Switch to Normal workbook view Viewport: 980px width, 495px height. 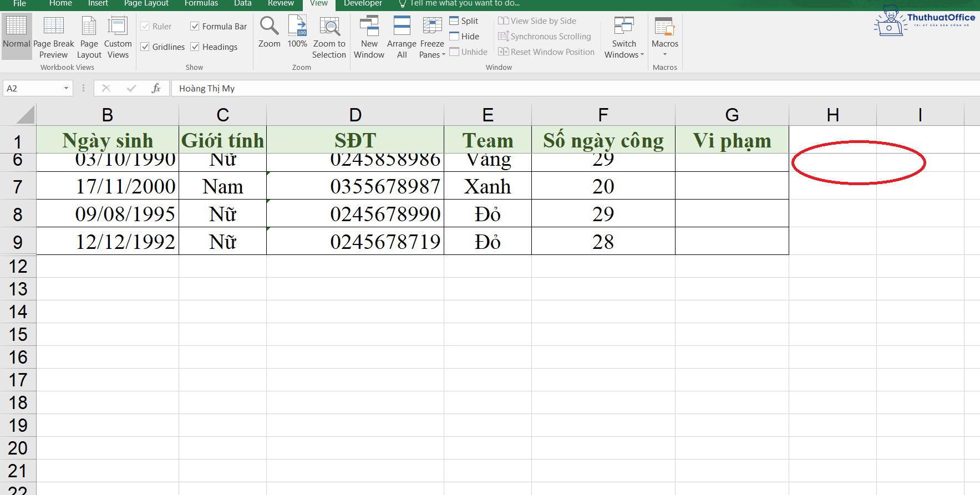coord(17,36)
